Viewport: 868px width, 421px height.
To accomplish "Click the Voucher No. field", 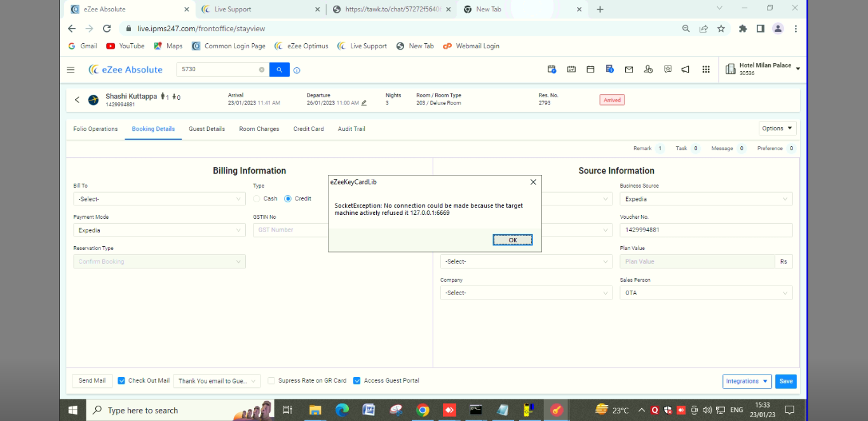I will coord(706,230).
